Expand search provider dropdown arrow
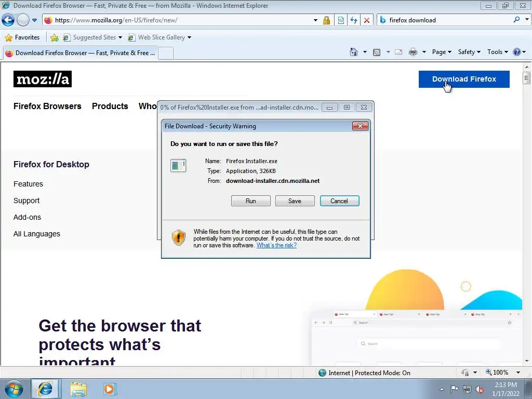 point(527,20)
